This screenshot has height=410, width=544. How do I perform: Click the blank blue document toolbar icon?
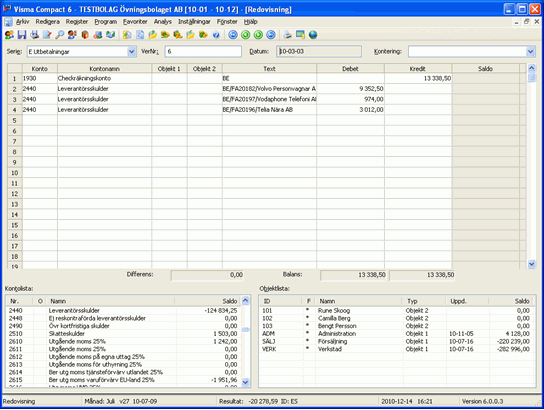tap(140, 35)
